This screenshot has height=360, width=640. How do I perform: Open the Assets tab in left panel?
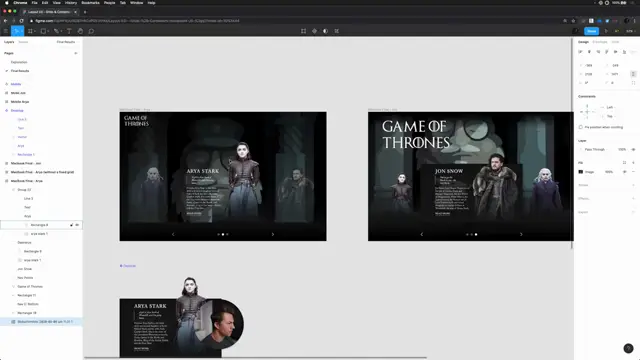tap(23, 42)
